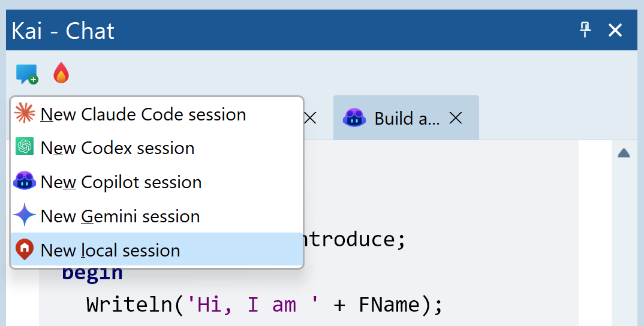Switch to the Build a... tab
Viewport: 644px width, 326px height.
pyautogui.click(x=407, y=118)
